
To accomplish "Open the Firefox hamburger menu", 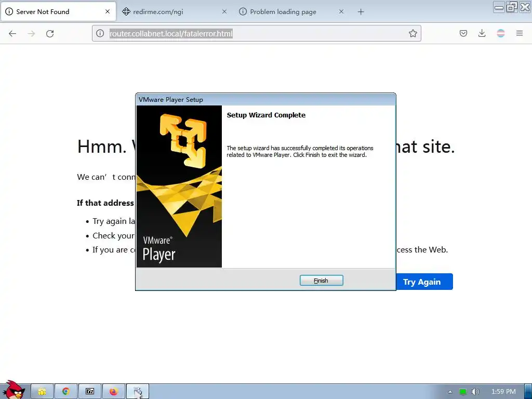I will (520, 33).
